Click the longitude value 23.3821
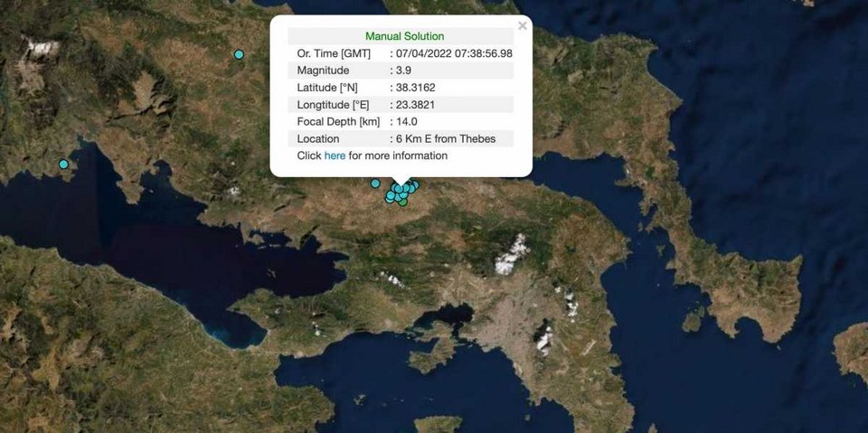868x433 pixels. (x=416, y=105)
